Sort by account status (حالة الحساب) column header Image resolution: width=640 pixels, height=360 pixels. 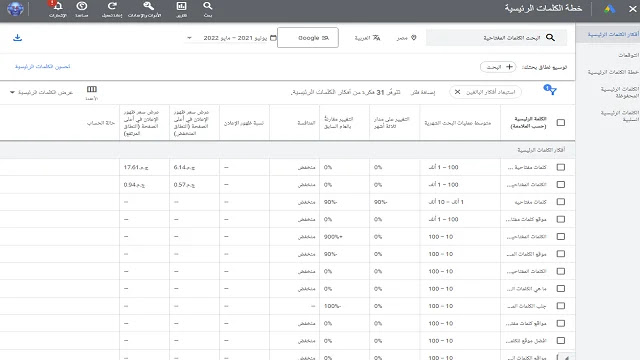[101, 123]
